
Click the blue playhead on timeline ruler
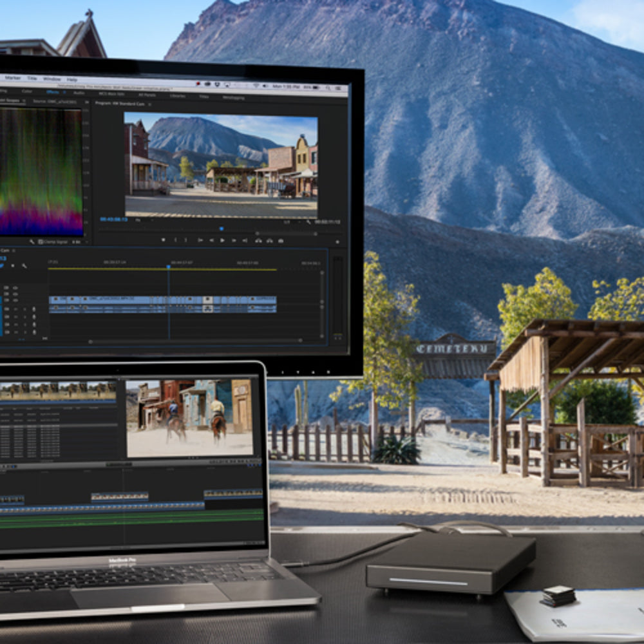(169, 264)
